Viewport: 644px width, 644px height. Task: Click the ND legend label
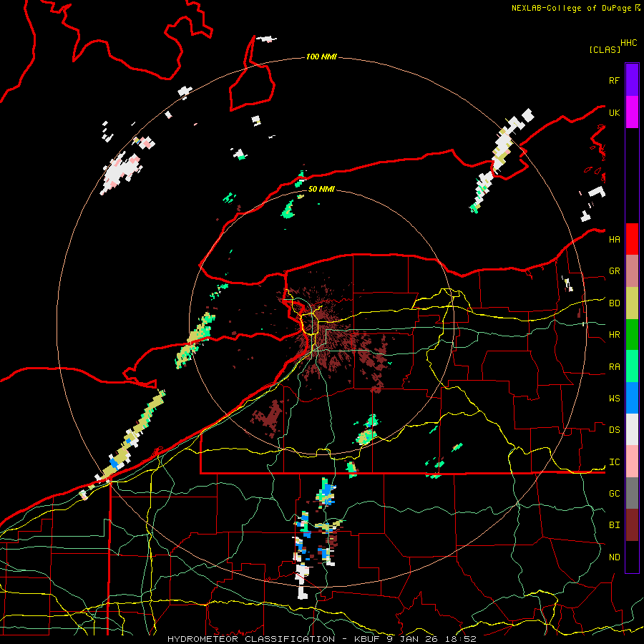coord(615,557)
